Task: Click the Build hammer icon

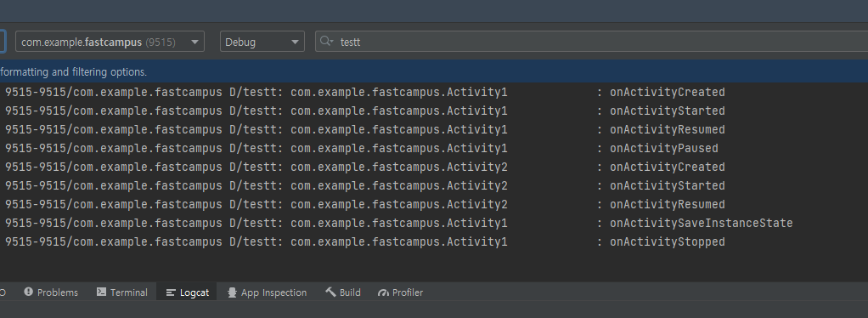Action: 330,292
